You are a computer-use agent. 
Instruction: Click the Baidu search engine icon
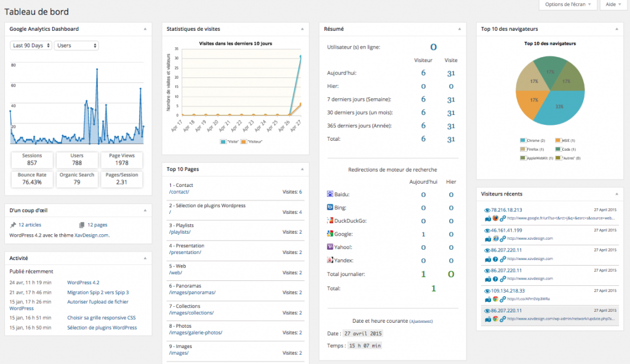pyautogui.click(x=330, y=194)
